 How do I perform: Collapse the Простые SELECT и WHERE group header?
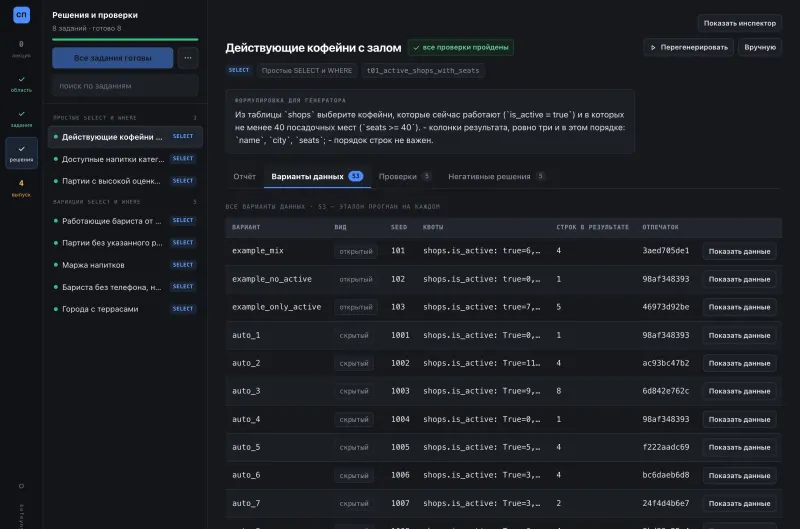[125, 118]
